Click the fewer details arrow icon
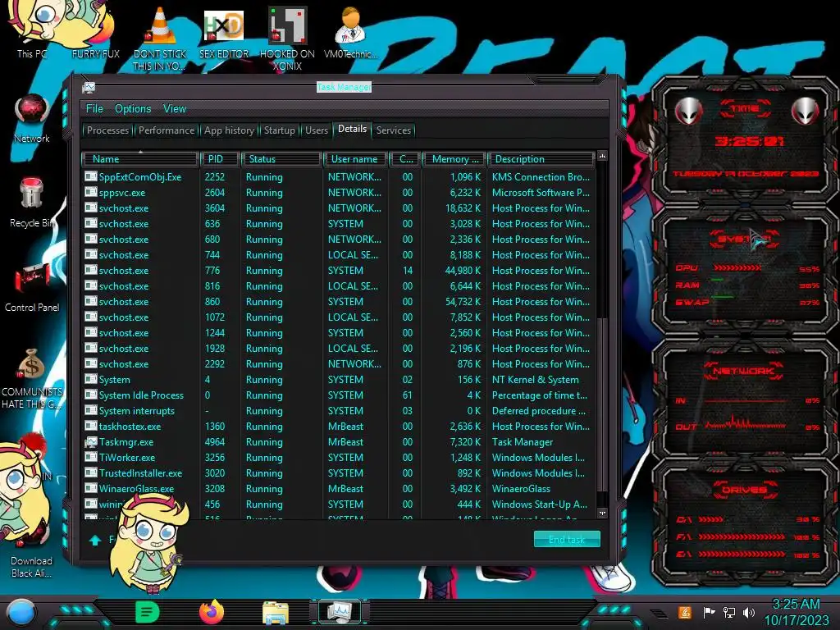The image size is (840, 630). (x=95, y=540)
